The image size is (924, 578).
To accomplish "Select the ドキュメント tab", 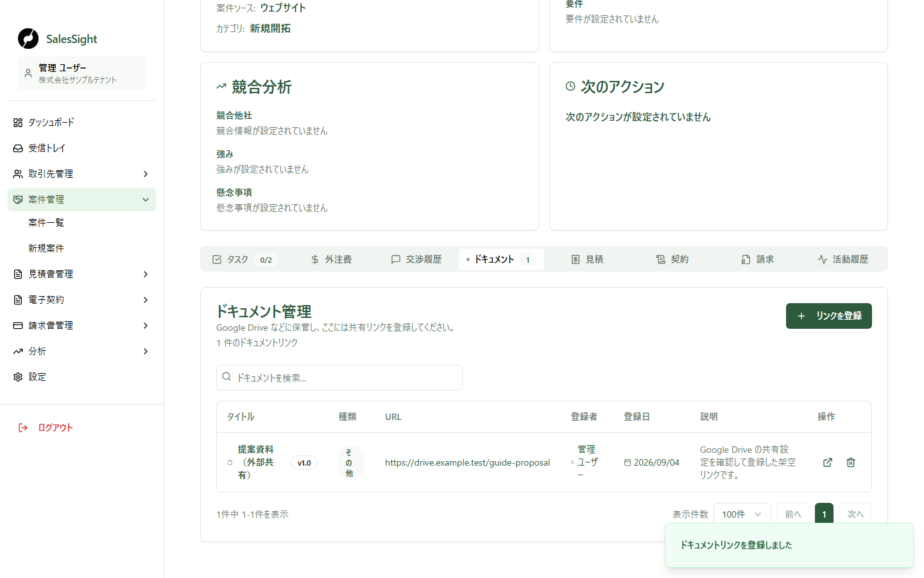I will coord(501,259).
